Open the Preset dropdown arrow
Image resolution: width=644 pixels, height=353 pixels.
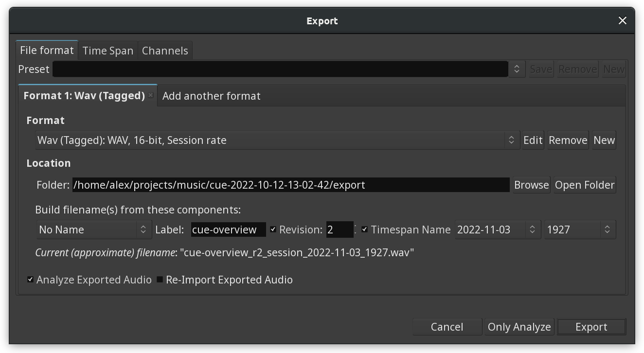point(517,69)
